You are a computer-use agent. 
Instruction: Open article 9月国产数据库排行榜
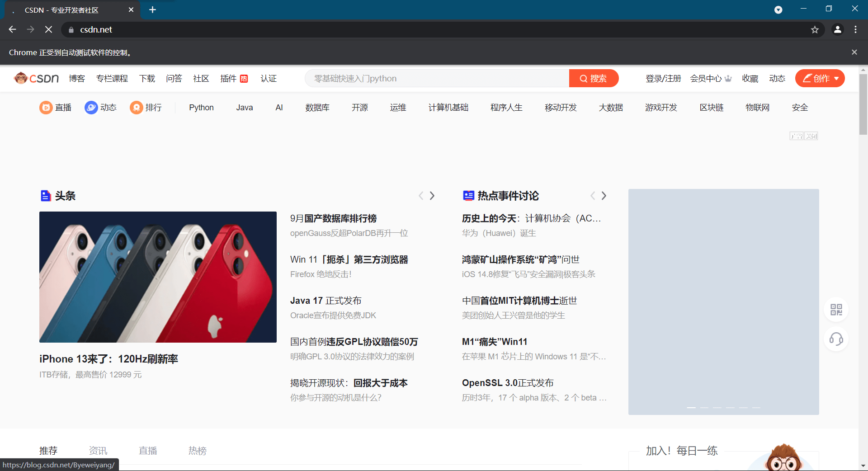[333, 219]
